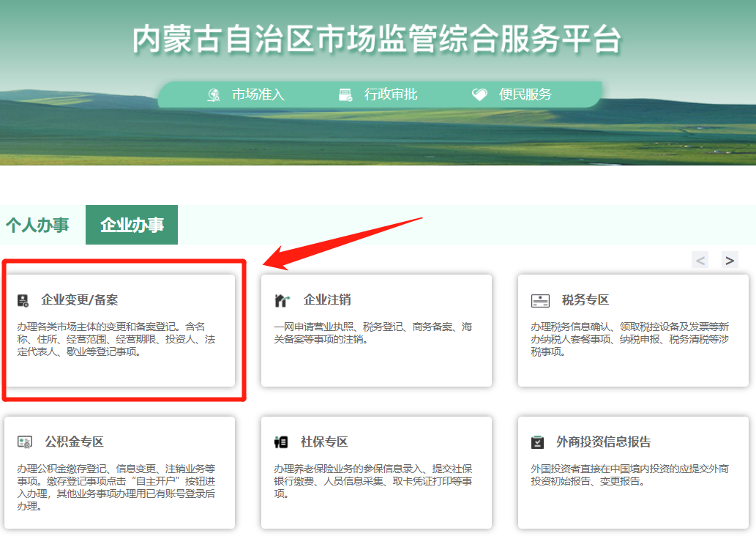Image resolution: width=756 pixels, height=536 pixels.
Task: Click the document icon beside 行政审批
Action: [345, 94]
